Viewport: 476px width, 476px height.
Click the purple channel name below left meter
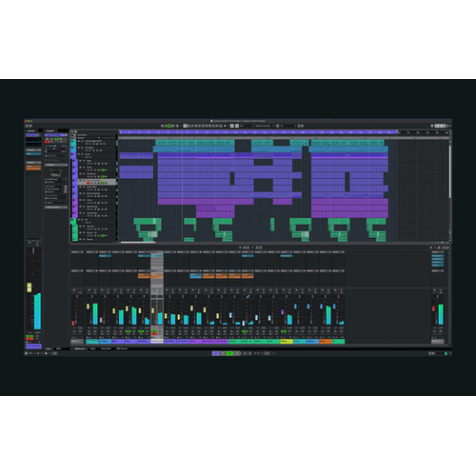click(x=33, y=346)
